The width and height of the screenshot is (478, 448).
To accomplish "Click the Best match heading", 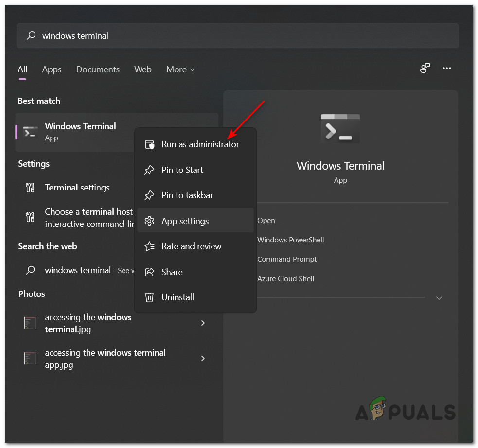I will tap(39, 101).
